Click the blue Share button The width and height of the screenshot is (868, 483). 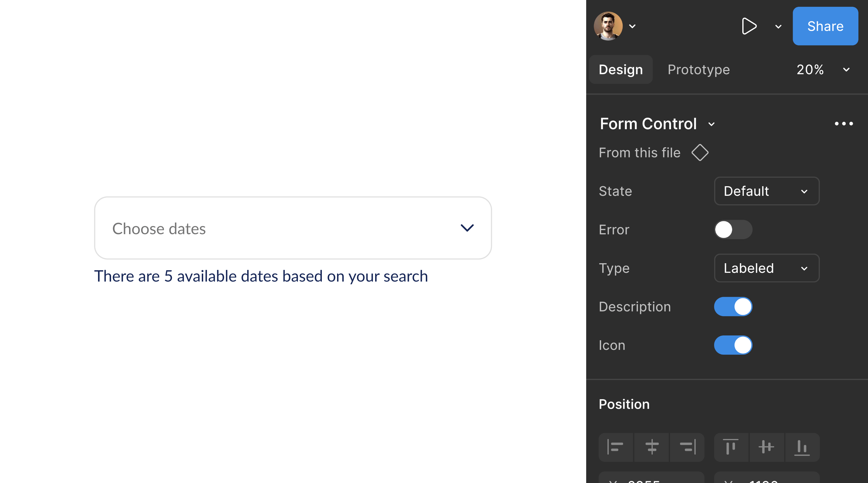coord(825,26)
